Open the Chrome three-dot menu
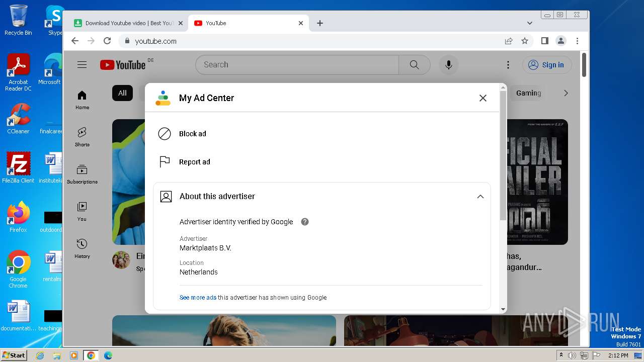 [x=577, y=41]
